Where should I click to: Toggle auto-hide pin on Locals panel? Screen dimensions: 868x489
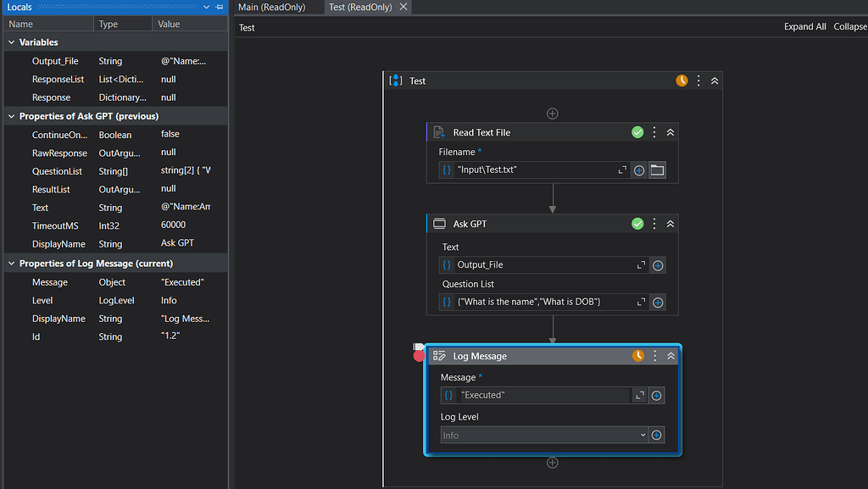220,7
